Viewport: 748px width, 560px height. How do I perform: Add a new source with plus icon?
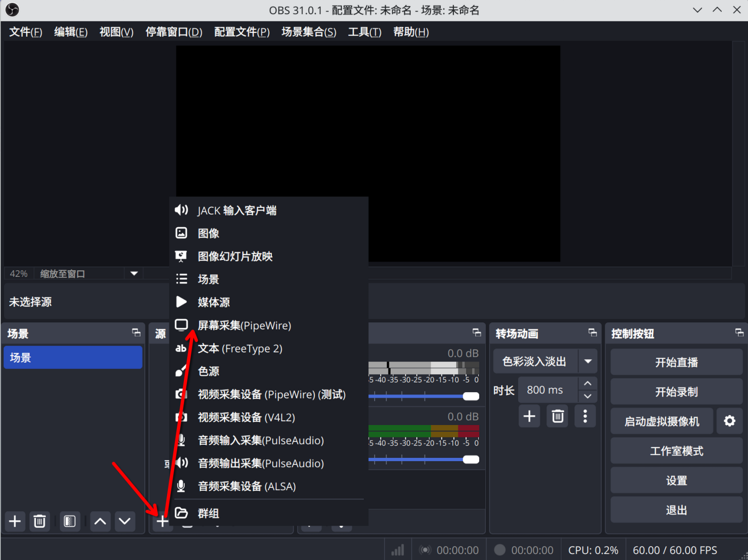[x=162, y=521]
